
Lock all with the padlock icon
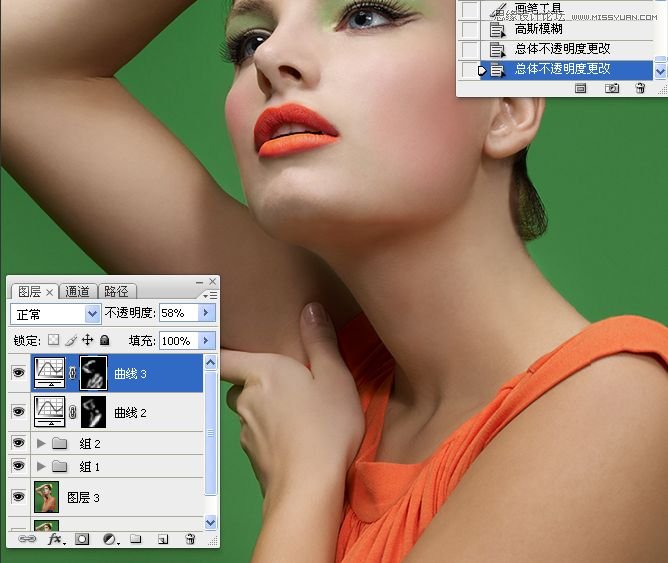coord(104,340)
